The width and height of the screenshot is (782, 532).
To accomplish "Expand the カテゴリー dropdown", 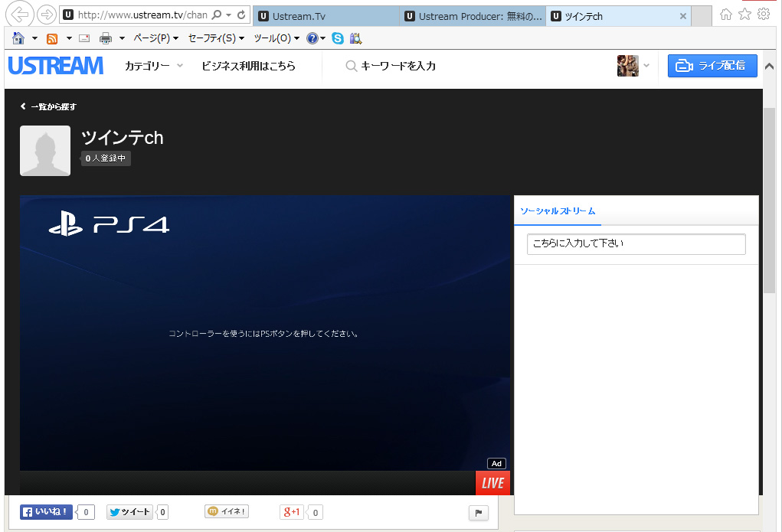I will point(154,66).
